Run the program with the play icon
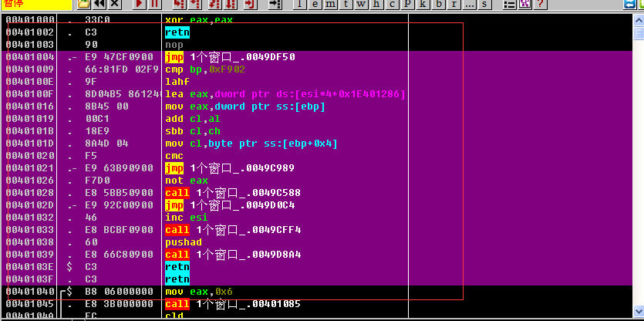 pyautogui.click(x=140, y=4)
